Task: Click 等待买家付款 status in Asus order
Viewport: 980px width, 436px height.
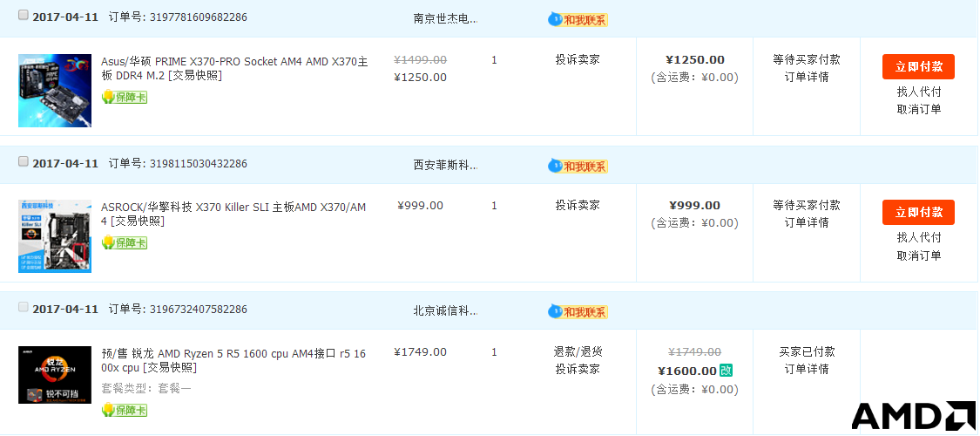Action: pyautogui.click(x=807, y=60)
